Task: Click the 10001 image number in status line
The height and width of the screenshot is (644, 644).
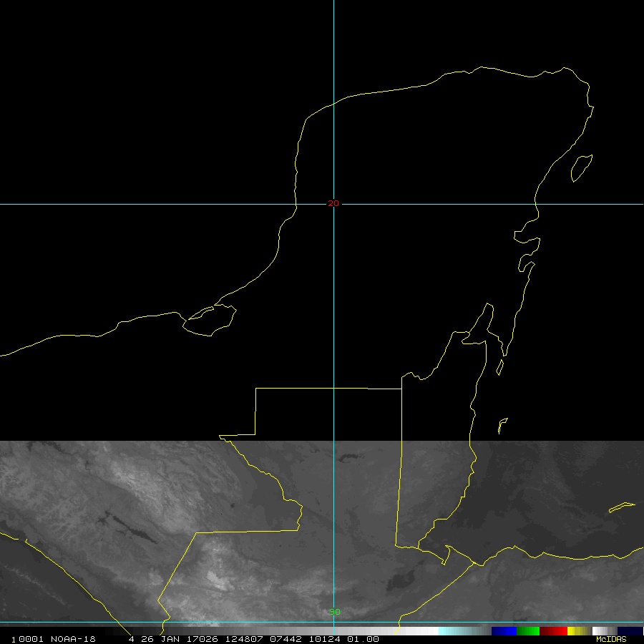Action: coord(24,639)
